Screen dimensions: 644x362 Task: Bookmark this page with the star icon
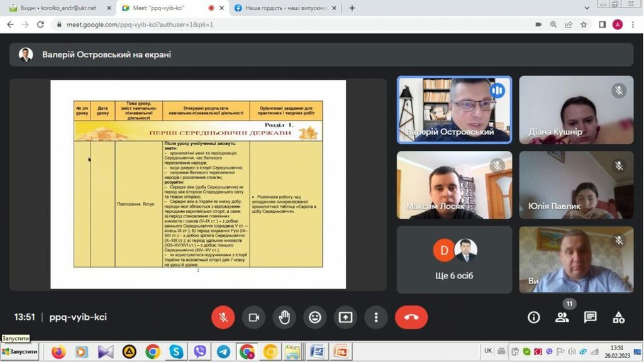[x=584, y=25]
